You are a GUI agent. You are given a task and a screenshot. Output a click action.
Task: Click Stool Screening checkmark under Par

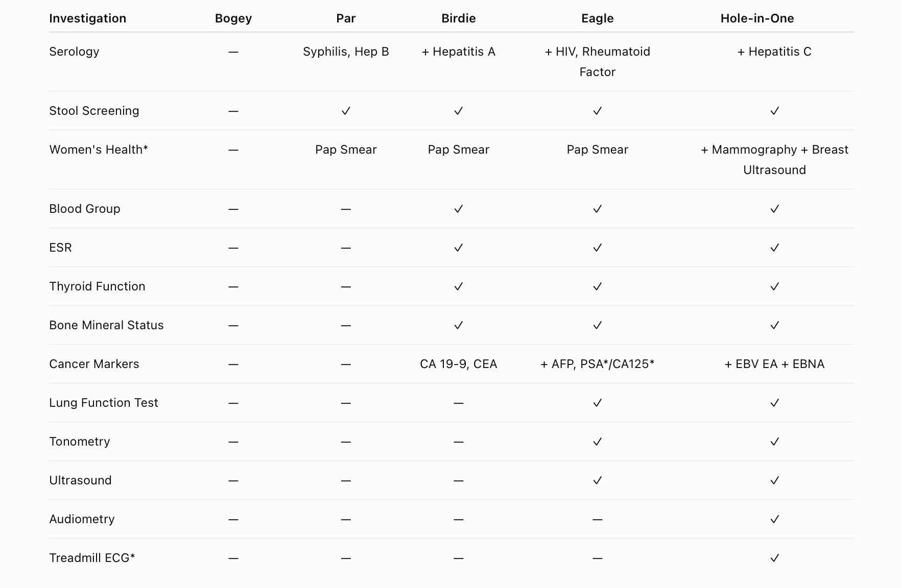tap(346, 111)
